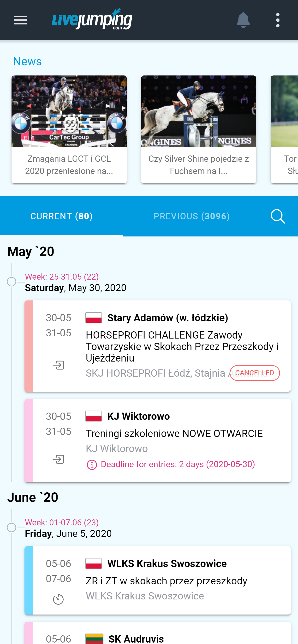Tap the search magnifier icon
The height and width of the screenshot is (644, 298).
click(277, 216)
